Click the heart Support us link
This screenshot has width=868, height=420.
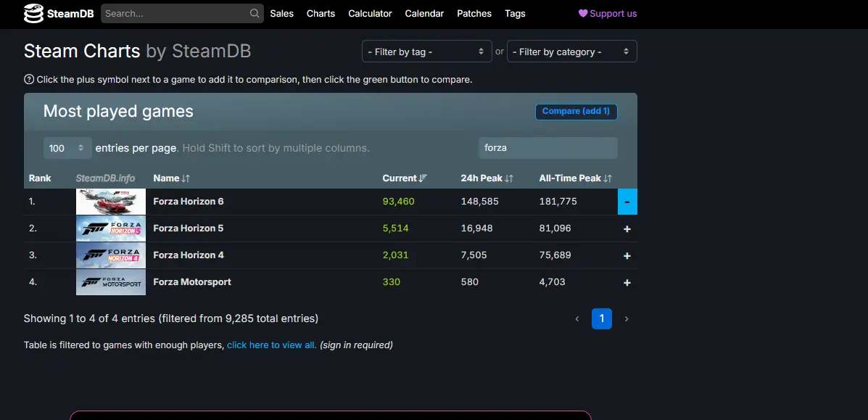(x=607, y=13)
